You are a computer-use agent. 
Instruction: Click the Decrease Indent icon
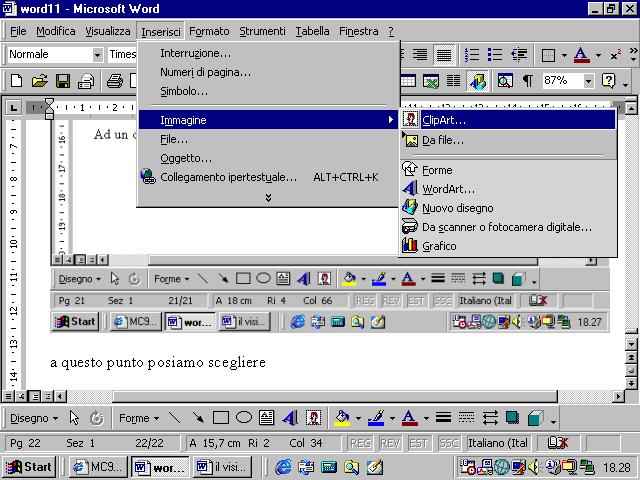click(x=519, y=54)
